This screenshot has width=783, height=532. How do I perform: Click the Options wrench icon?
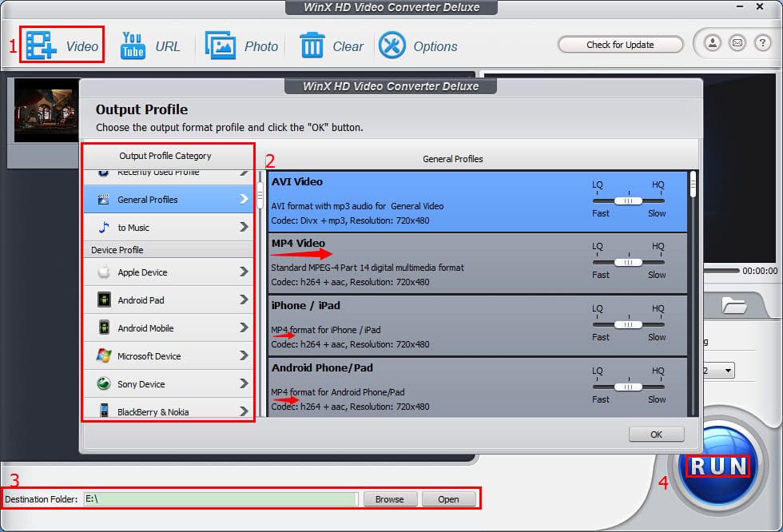point(392,46)
